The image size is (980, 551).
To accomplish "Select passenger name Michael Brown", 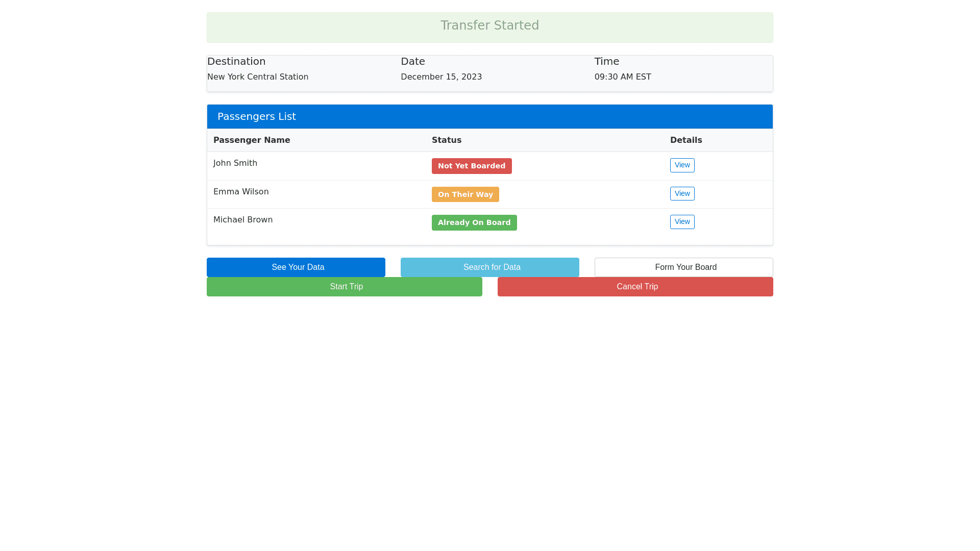I will click(243, 219).
